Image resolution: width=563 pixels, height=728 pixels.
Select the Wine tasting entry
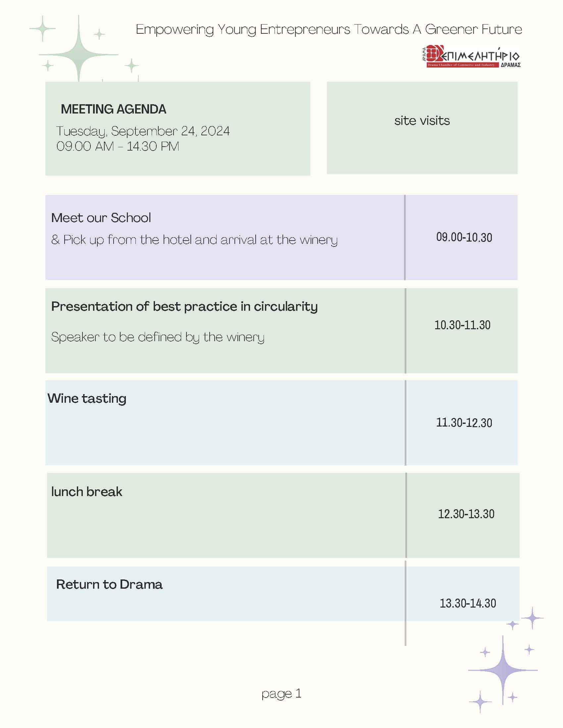click(87, 399)
